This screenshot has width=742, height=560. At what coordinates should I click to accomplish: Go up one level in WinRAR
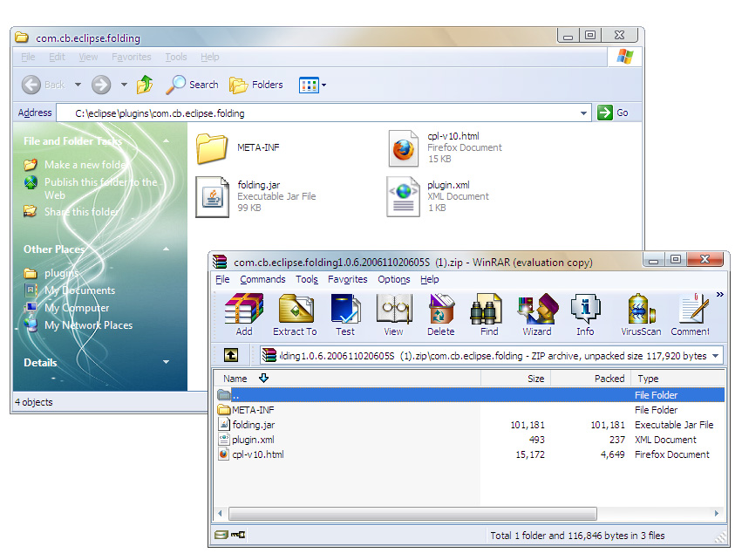click(231, 355)
